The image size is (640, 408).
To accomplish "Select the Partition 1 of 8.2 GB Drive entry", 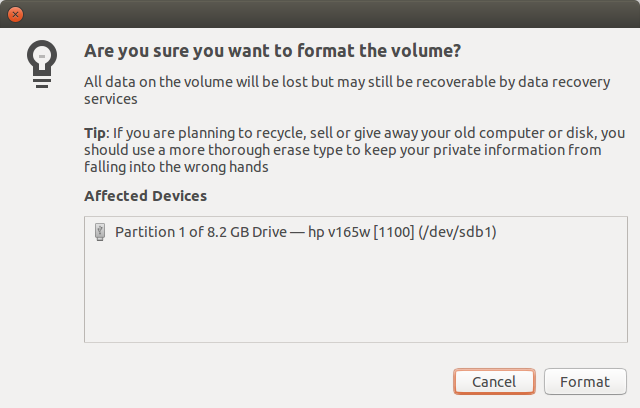I will click(x=306, y=232).
